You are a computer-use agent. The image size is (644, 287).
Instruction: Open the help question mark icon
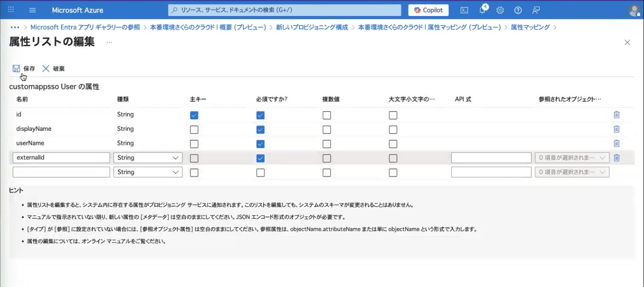click(518, 10)
